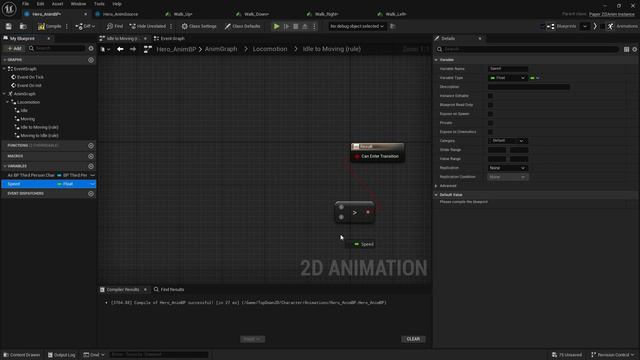Open the Edit menu
This screenshot has width=640, height=360.
click(40, 4)
